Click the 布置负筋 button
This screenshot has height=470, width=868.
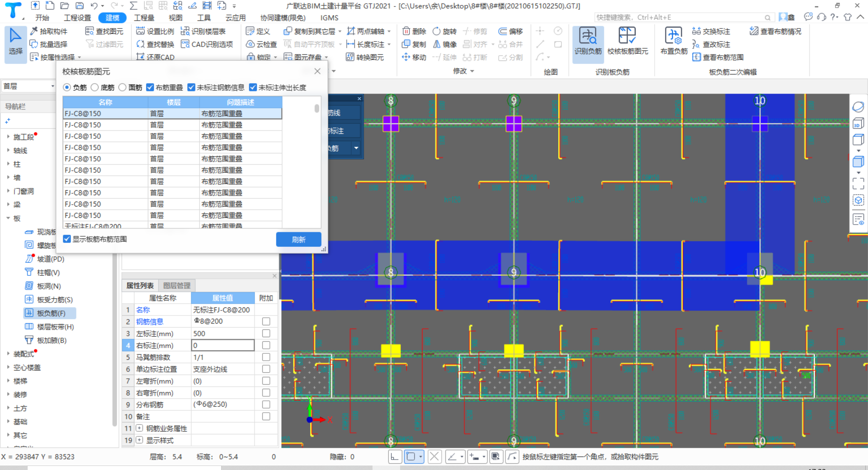pyautogui.click(x=674, y=42)
